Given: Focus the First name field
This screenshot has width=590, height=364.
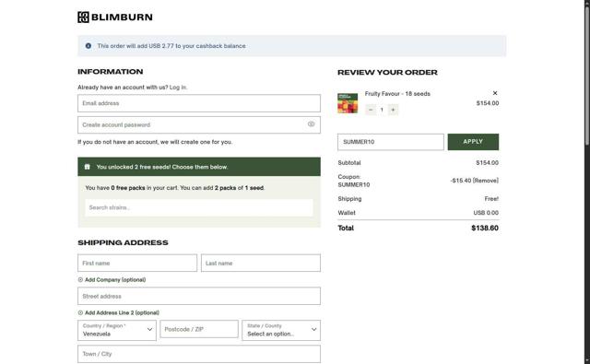Looking at the screenshot, I should pos(137,263).
